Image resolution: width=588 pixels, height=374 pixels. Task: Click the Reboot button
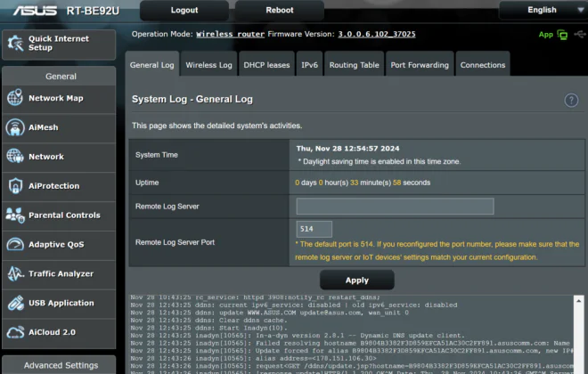280,10
